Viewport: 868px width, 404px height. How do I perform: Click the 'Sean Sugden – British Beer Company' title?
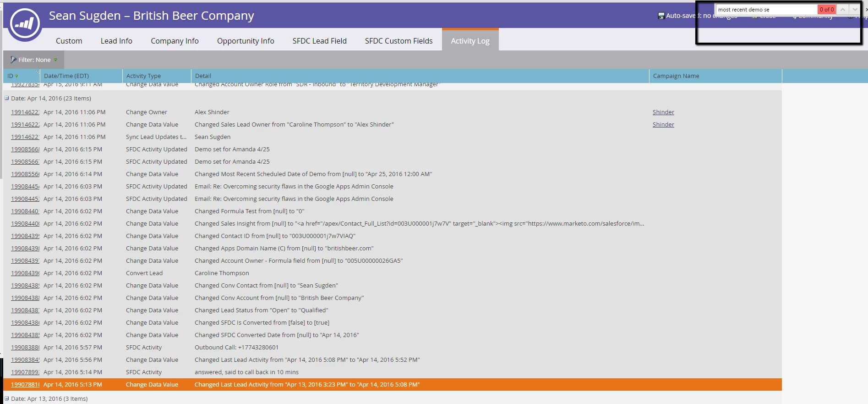click(151, 16)
